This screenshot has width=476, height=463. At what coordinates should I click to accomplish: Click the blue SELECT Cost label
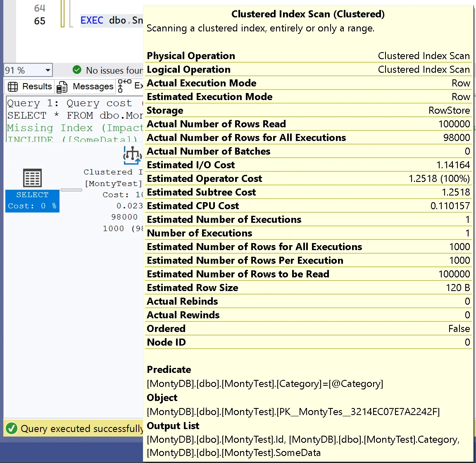32,200
